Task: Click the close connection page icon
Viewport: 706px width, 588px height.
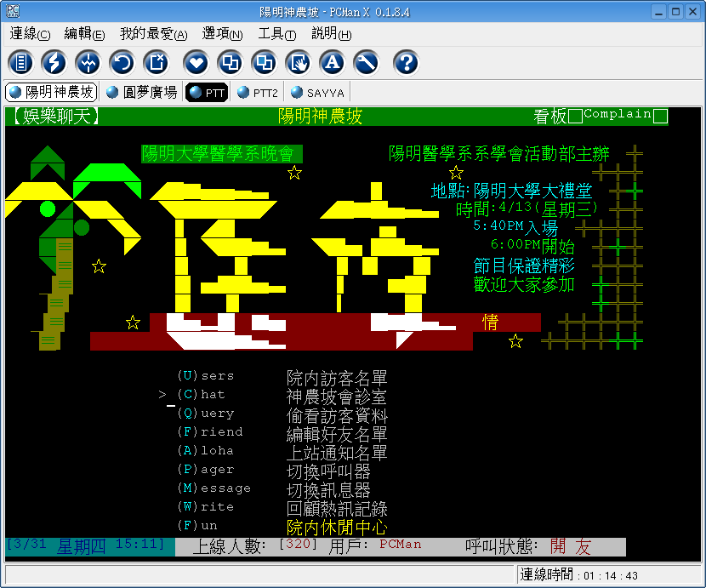Action: (x=157, y=63)
